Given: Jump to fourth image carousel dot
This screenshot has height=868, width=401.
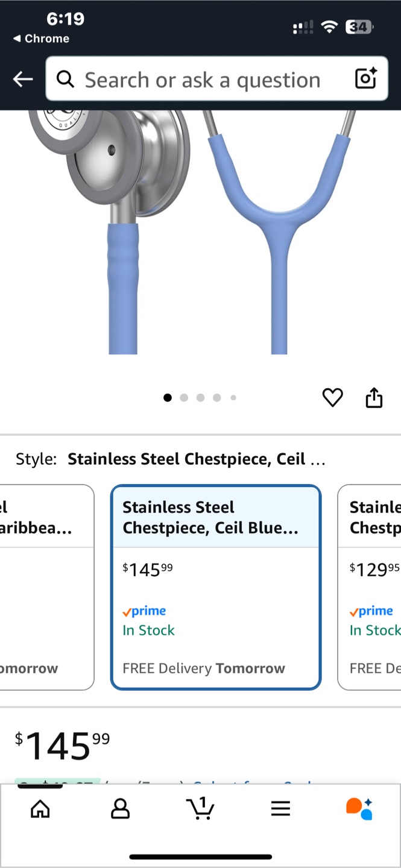Looking at the screenshot, I should pyautogui.click(x=217, y=397).
